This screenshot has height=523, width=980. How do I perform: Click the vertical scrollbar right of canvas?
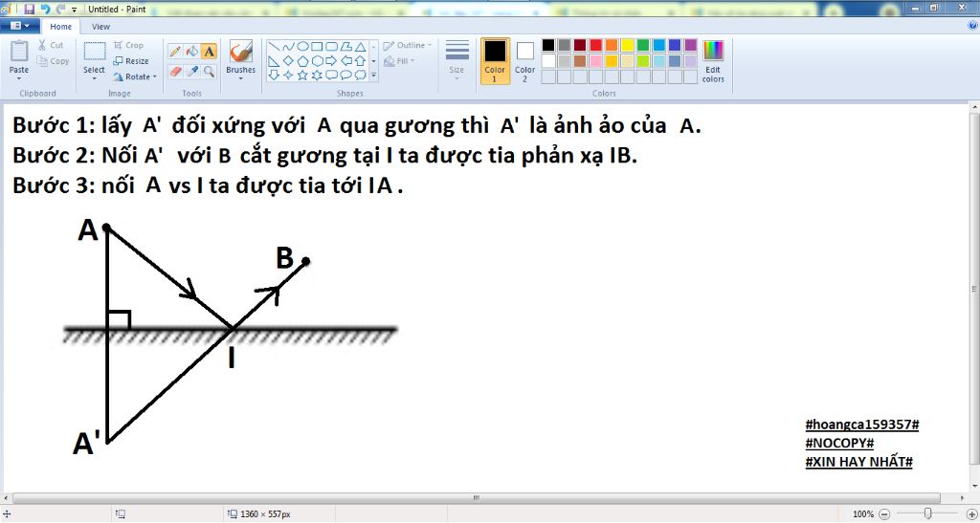[974, 289]
